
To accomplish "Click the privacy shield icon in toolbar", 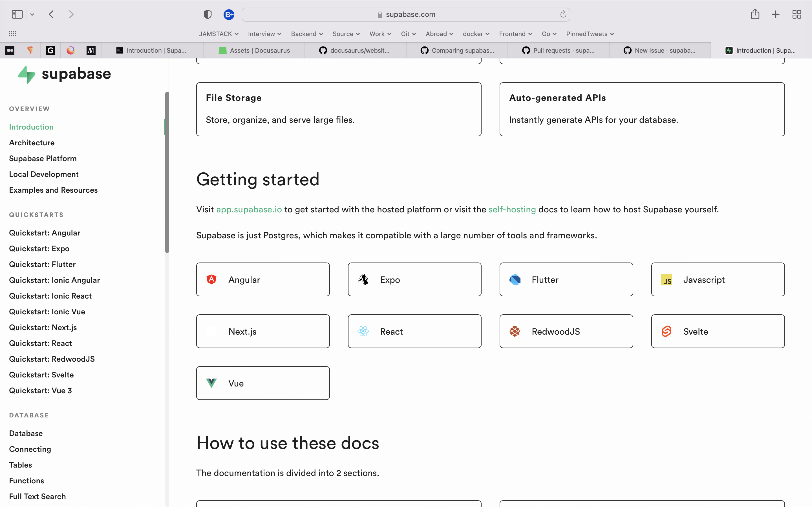I will click(207, 14).
